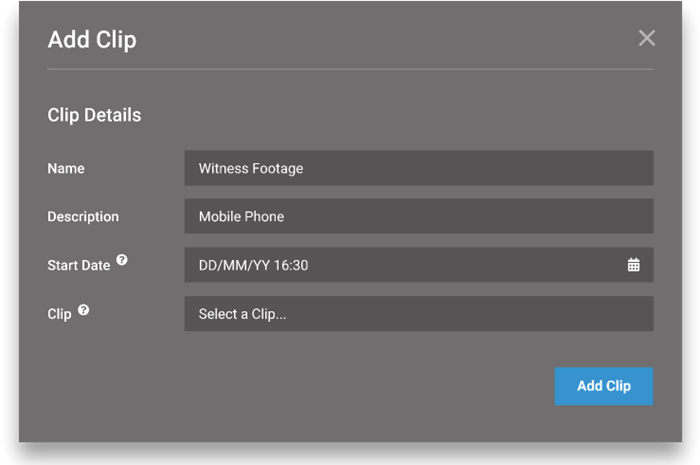Viewport: 700px width, 465px height.
Task: Click the Start Date label text
Action: pyautogui.click(x=79, y=265)
